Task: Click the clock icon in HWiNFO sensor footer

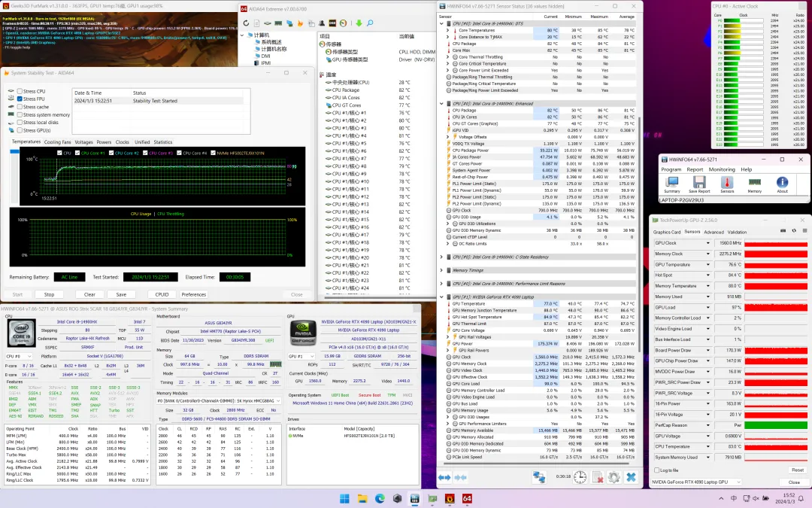Action: pyautogui.click(x=580, y=477)
